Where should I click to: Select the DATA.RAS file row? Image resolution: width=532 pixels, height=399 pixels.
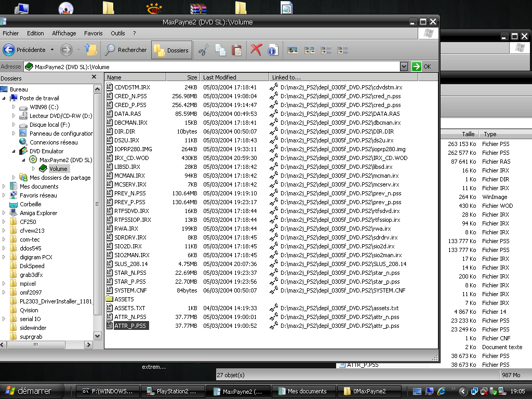tap(261, 114)
